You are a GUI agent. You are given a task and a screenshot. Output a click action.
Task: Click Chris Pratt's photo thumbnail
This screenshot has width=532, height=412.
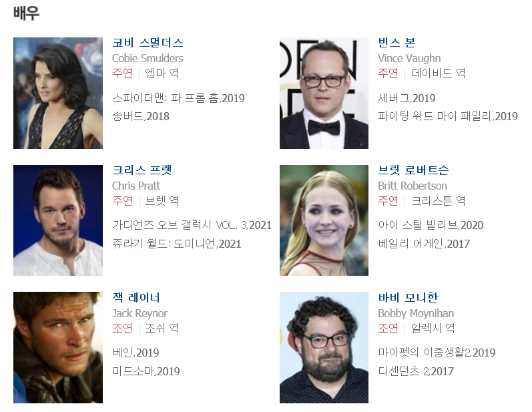[x=58, y=220]
